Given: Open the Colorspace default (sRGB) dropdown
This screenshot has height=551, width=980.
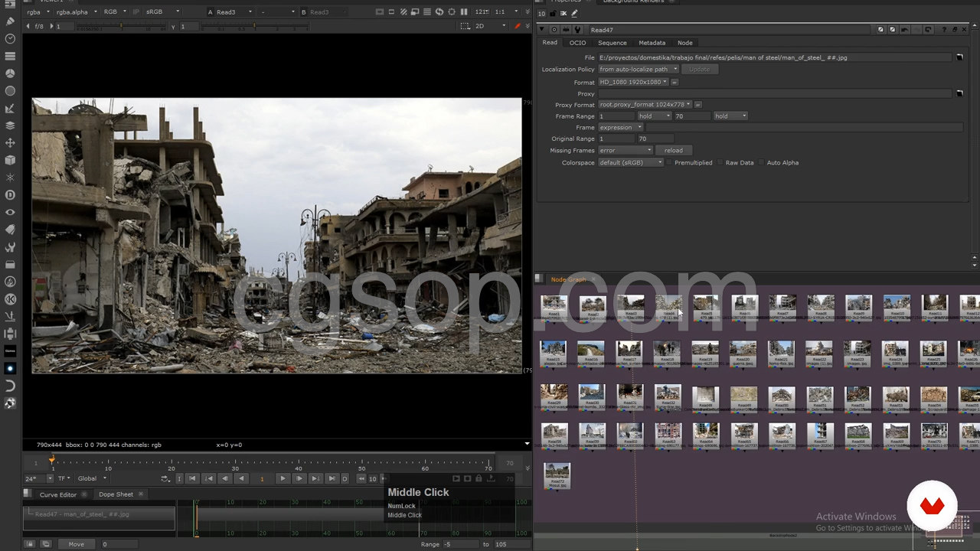Looking at the screenshot, I should tap(631, 162).
